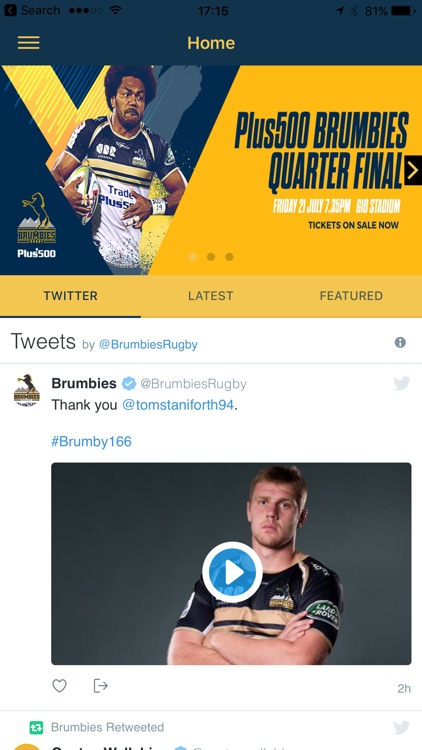
Task: Open the @tomstaniforth94 mention
Action: click(x=178, y=405)
